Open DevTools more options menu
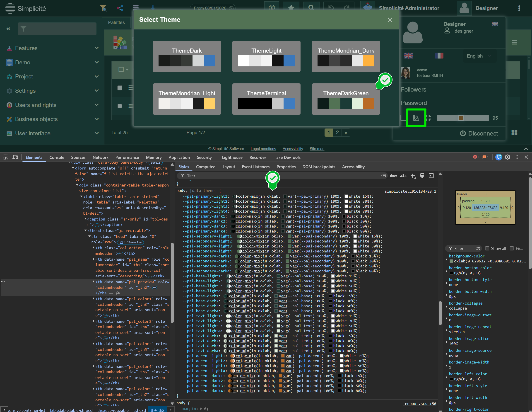Screen dimensions: 532x412 pos(517,157)
